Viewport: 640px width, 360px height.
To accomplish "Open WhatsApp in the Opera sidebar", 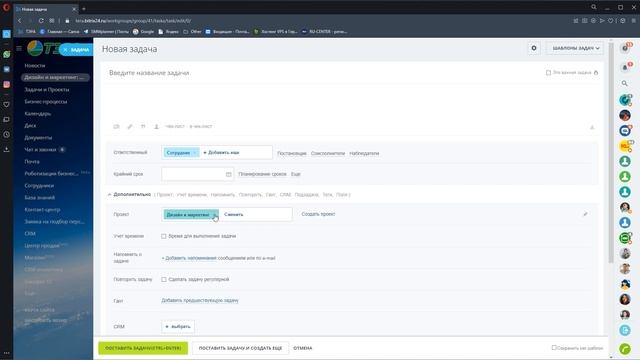I will pos(7,54).
